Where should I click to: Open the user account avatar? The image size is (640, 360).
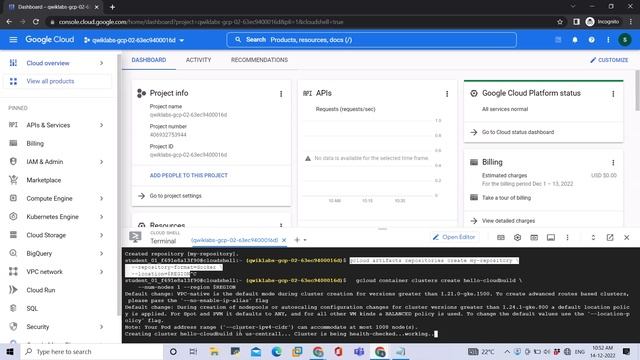click(624, 40)
